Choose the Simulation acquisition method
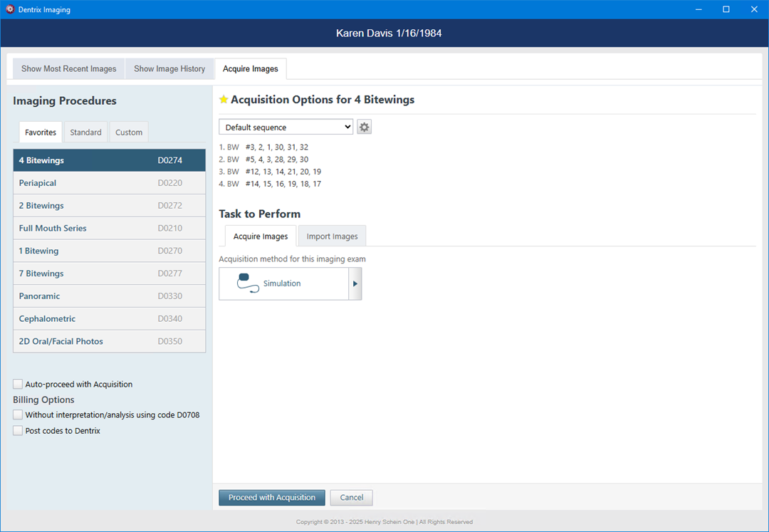 click(284, 283)
